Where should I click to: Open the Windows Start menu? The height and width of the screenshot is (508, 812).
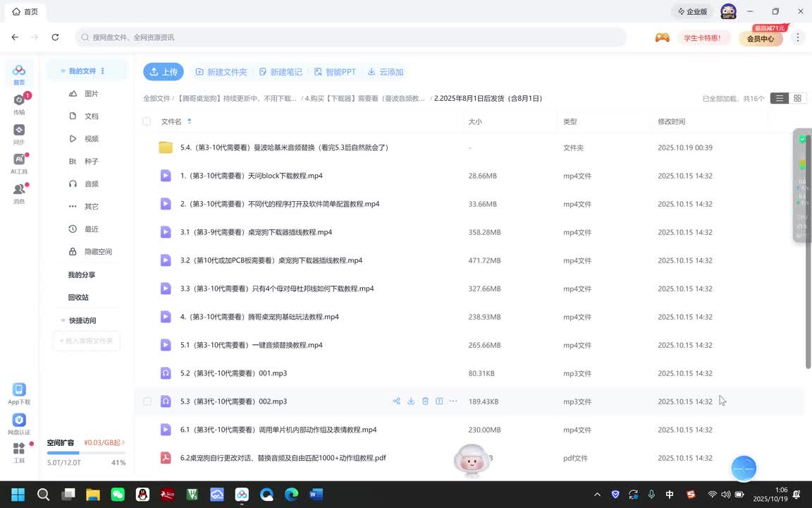click(18, 495)
